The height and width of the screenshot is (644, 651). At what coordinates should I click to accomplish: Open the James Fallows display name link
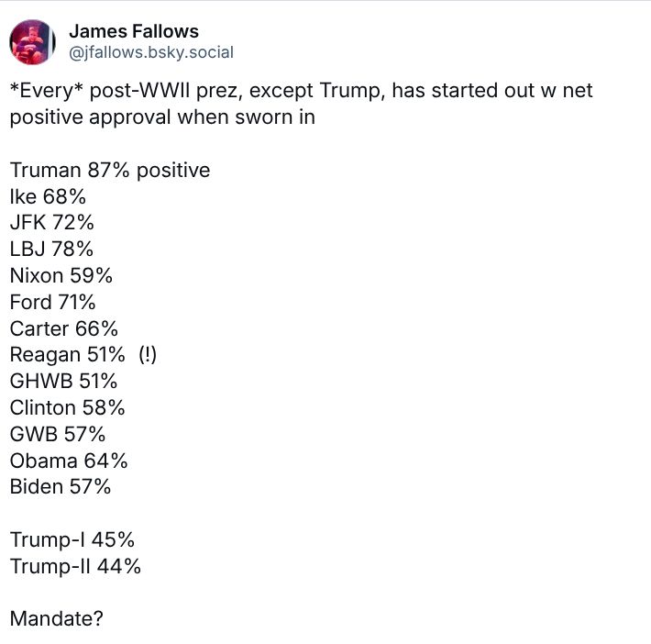(133, 32)
